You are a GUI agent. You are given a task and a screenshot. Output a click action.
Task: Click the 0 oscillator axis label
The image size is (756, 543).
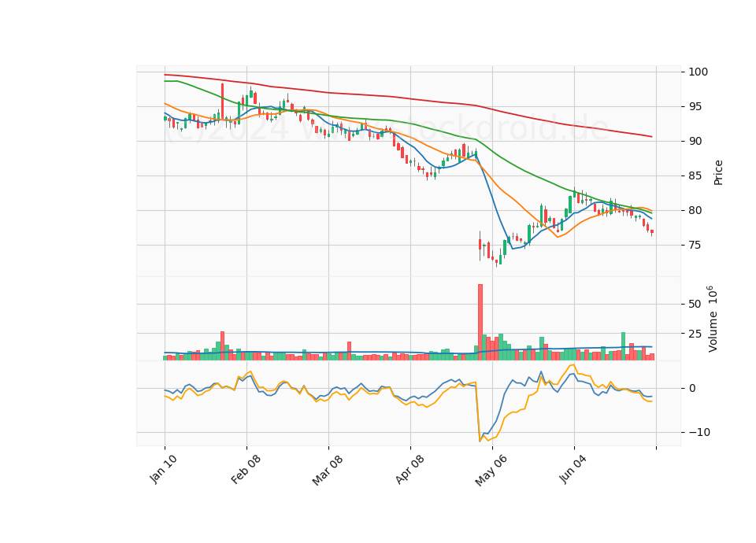[x=692, y=389]
